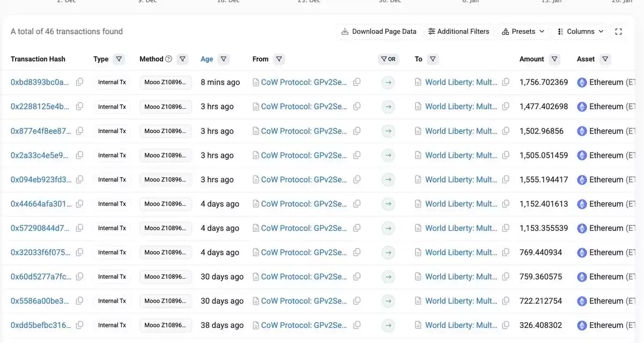Expand the Columns dropdown
This screenshot has height=343, width=644.
pos(581,32)
